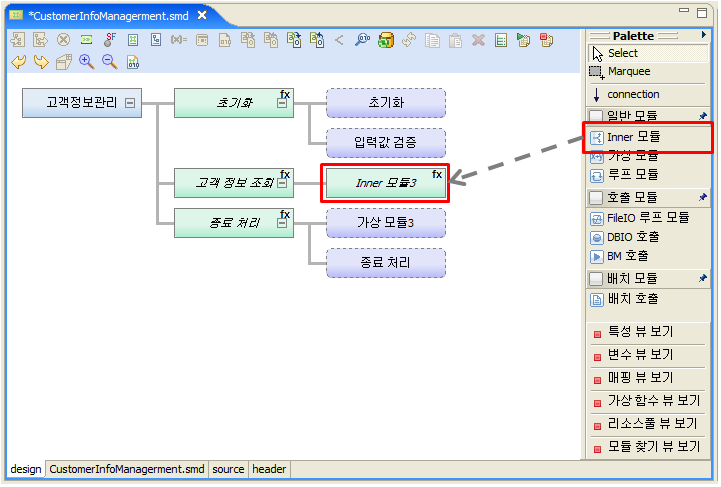The width and height of the screenshot is (721, 487).
Task: Pin the 일반 모듈 palette drawer
Action: click(x=703, y=116)
